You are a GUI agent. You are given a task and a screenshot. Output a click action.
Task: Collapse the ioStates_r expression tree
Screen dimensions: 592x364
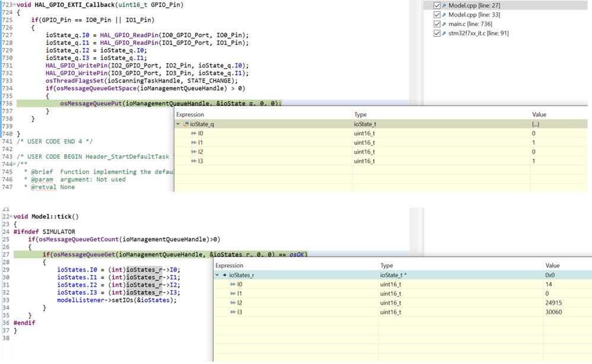[217, 275]
